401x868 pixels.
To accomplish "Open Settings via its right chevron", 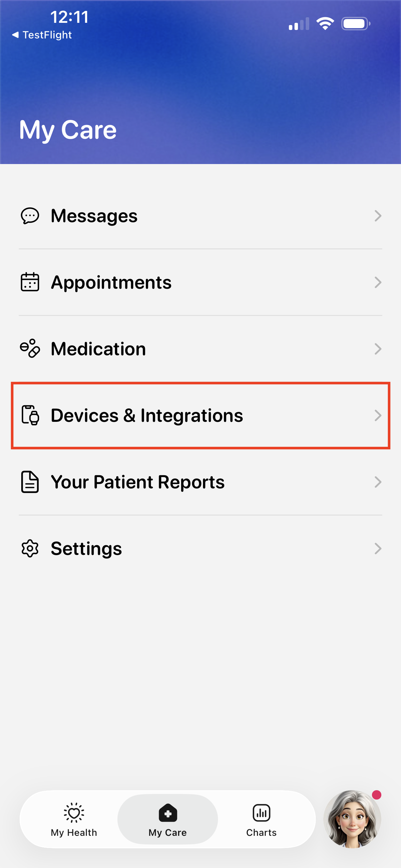I will coord(378,549).
